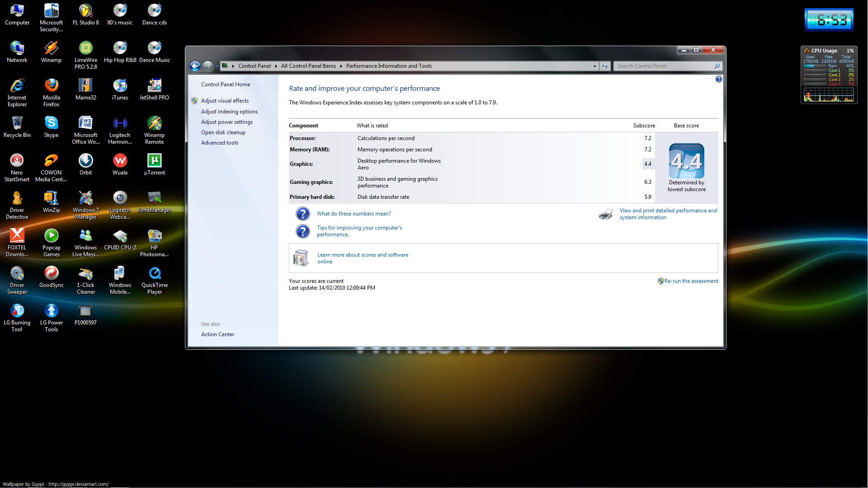Viewport: 868px width, 488px height.
Task: Click the digital clock gadget
Action: point(829,20)
